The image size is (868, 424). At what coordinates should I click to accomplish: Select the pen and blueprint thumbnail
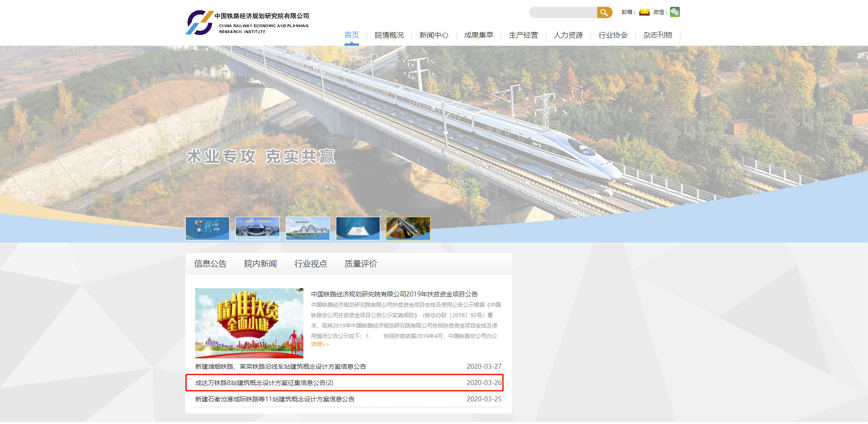point(358,228)
